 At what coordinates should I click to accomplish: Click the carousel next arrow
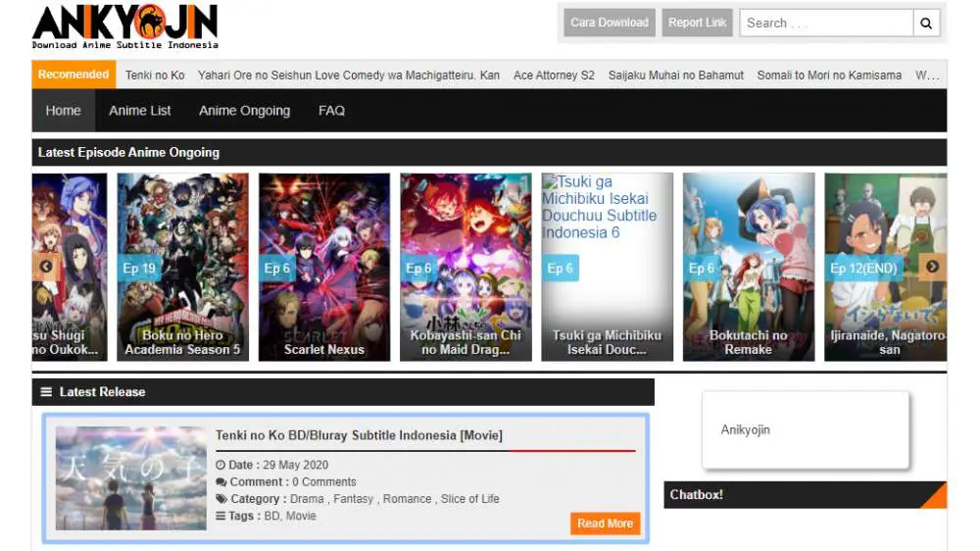[x=932, y=267]
